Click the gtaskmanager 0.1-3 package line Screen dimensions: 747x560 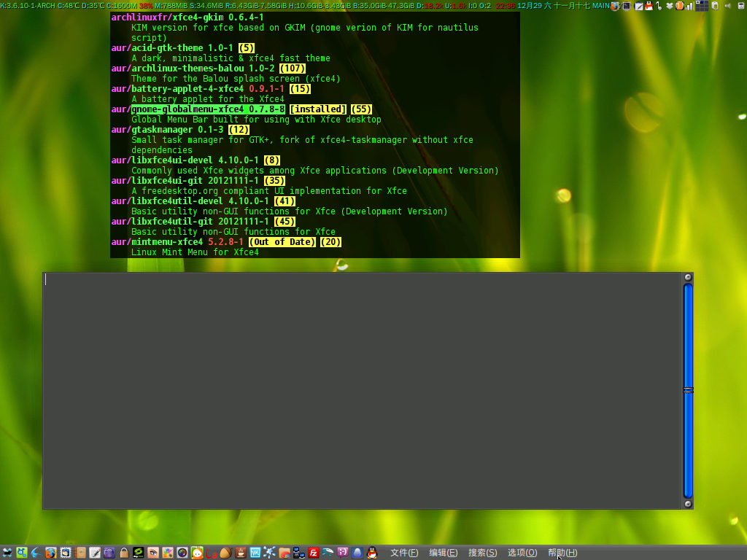pos(180,130)
